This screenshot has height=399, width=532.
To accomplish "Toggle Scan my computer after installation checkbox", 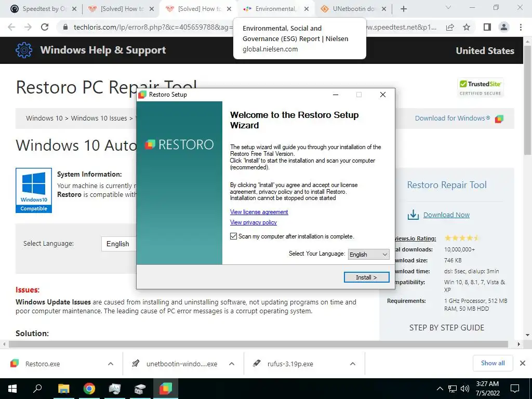I will point(233,236).
